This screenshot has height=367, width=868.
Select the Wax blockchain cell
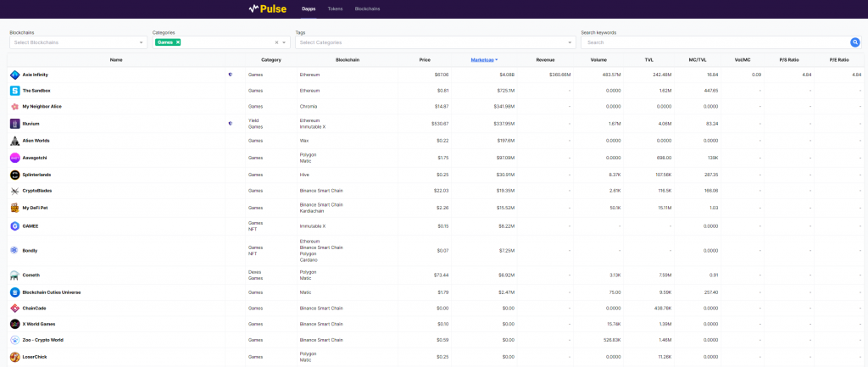coord(303,141)
